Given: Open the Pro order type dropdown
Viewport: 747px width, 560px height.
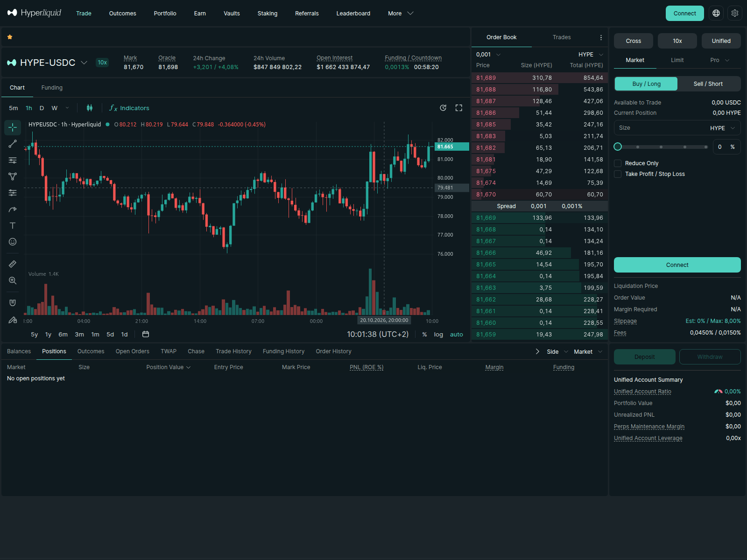Looking at the screenshot, I should click(x=719, y=60).
